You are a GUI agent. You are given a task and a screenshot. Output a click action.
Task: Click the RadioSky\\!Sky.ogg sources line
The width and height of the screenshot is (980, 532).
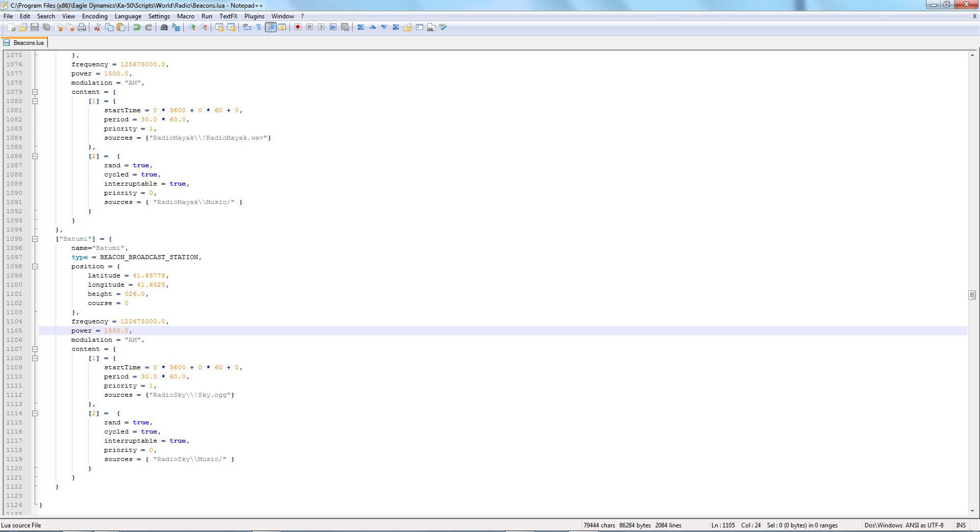coord(169,395)
